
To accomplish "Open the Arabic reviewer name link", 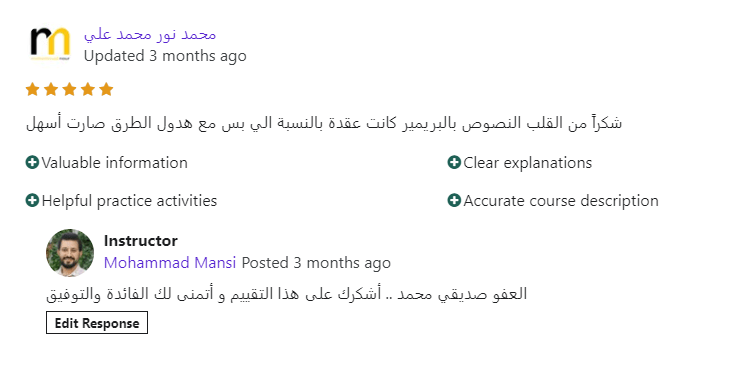I will [150, 35].
